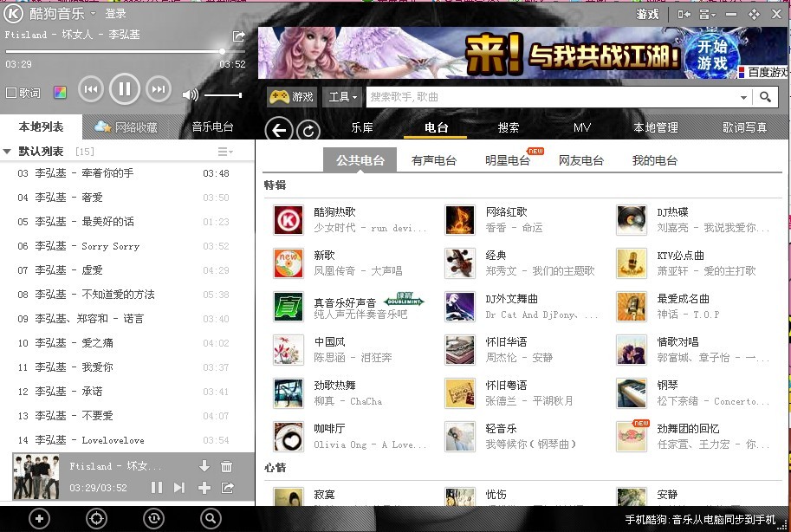Click the search magnifier in bottom bar
This screenshot has height=532, width=791.
click(211, 518)
